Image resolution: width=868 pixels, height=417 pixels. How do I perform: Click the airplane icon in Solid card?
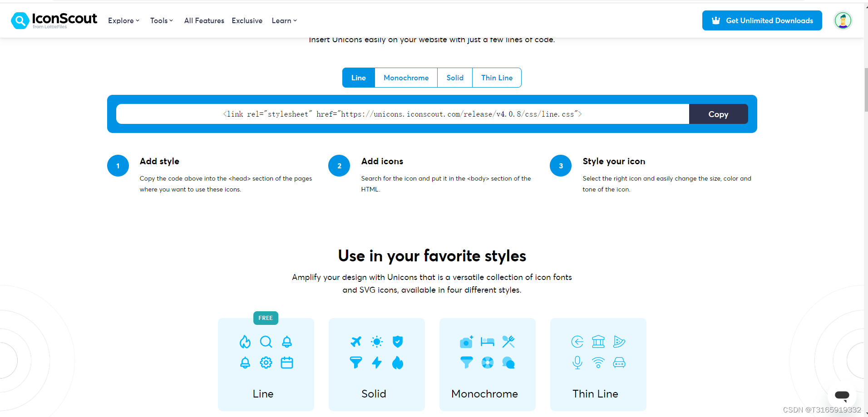coord(356,341)
